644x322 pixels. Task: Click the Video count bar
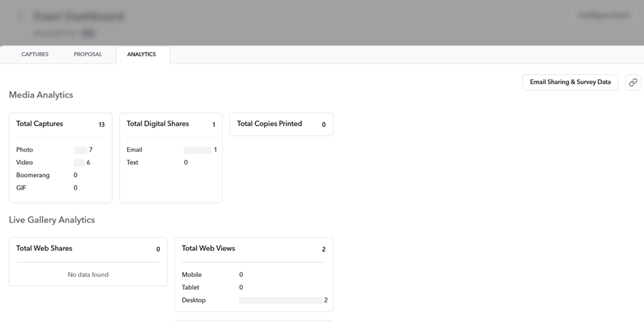(79, 163)
